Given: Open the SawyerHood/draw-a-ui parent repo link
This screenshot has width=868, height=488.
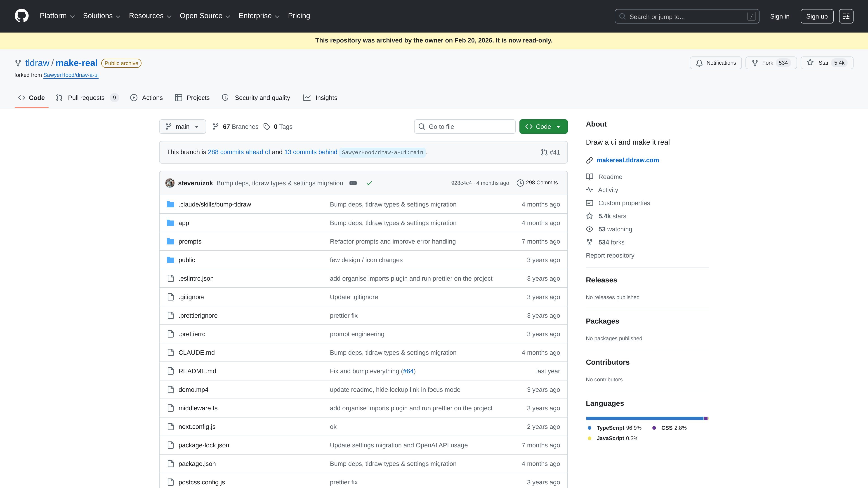Looking at the screenshot, I should (71, 75).
